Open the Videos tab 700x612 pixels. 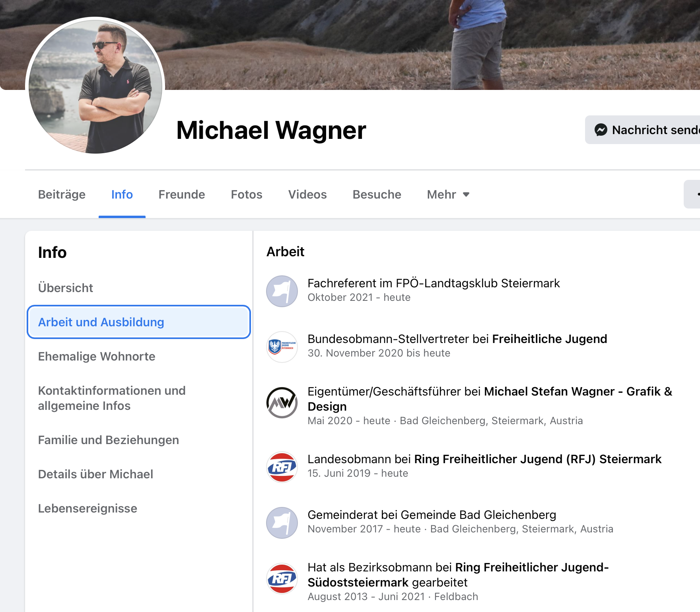click(x=307, y=195)
